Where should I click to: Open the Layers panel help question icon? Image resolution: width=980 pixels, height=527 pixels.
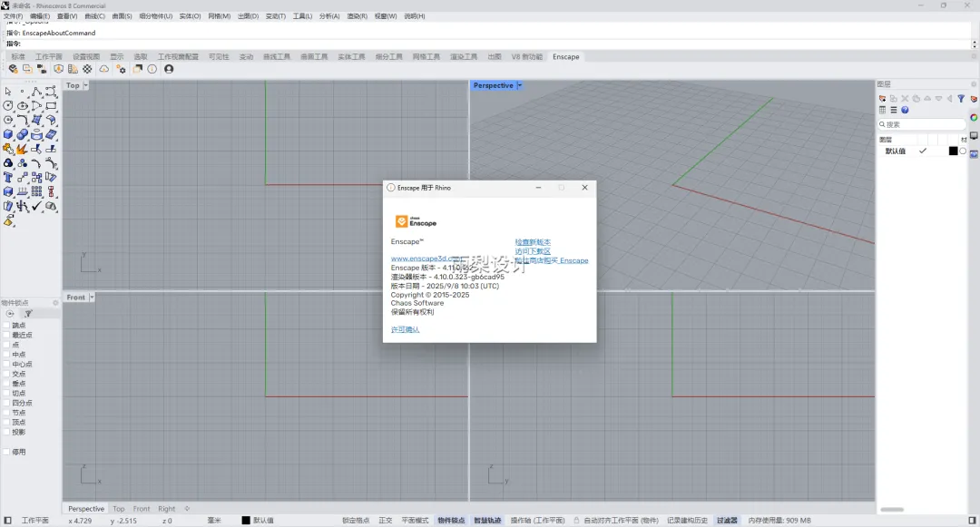905,110
